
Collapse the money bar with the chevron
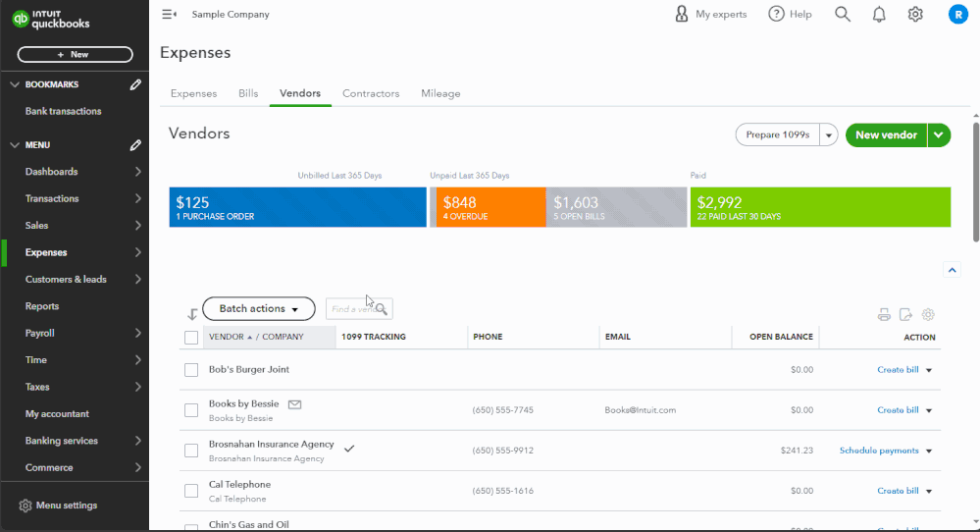click(x=952, y=270)
